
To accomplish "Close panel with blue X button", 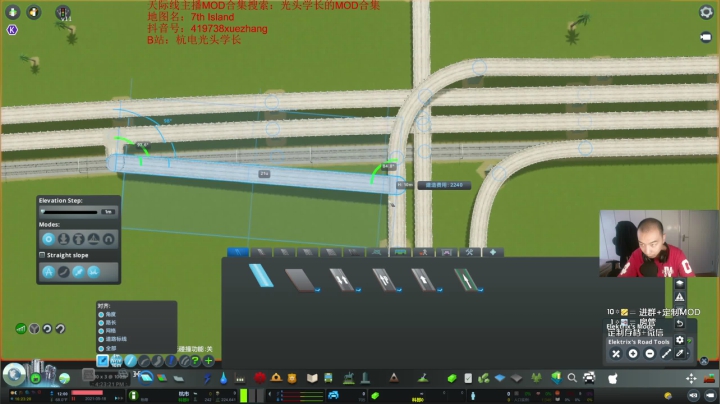I will (704, 361).
